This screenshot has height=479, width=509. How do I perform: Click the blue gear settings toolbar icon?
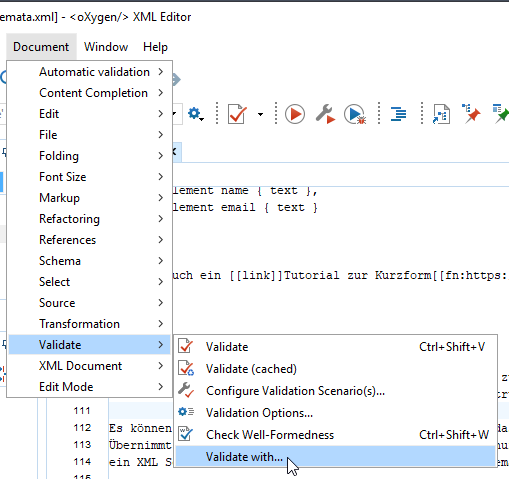tap(195, 114)
